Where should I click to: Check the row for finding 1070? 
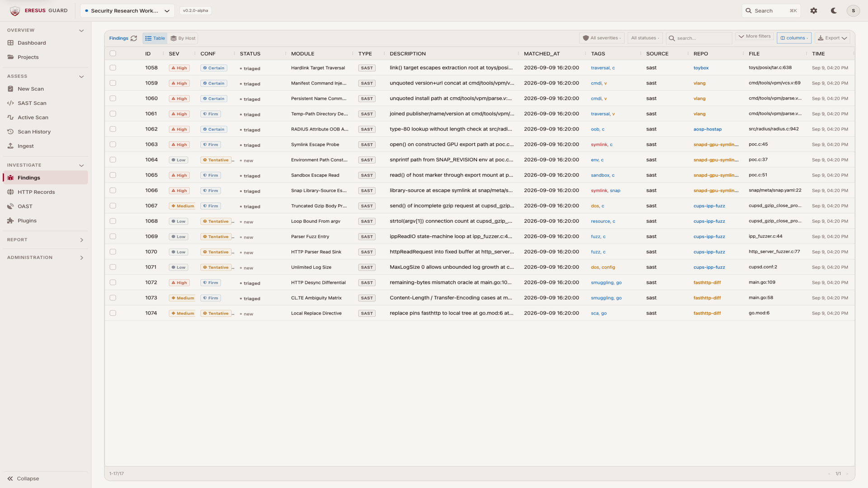coord(113,252)
